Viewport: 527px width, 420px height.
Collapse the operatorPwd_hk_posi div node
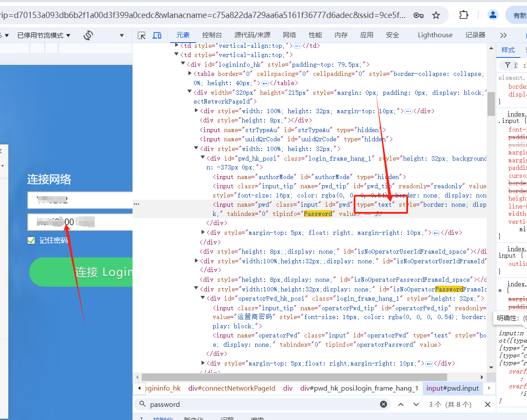[x=203, y=298]
